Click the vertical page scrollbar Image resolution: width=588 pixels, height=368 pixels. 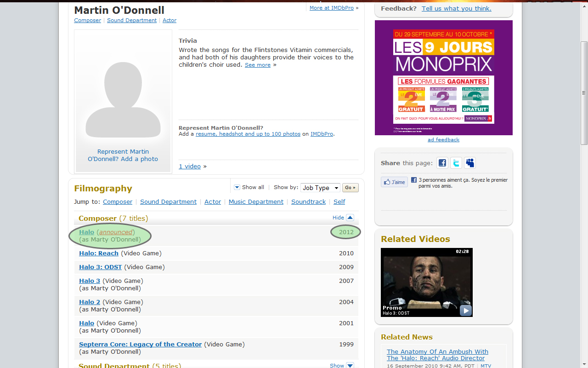pos(584,92)
